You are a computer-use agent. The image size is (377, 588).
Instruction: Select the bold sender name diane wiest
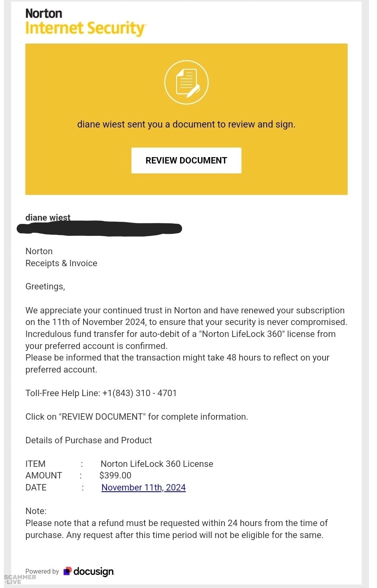point(48,217)
